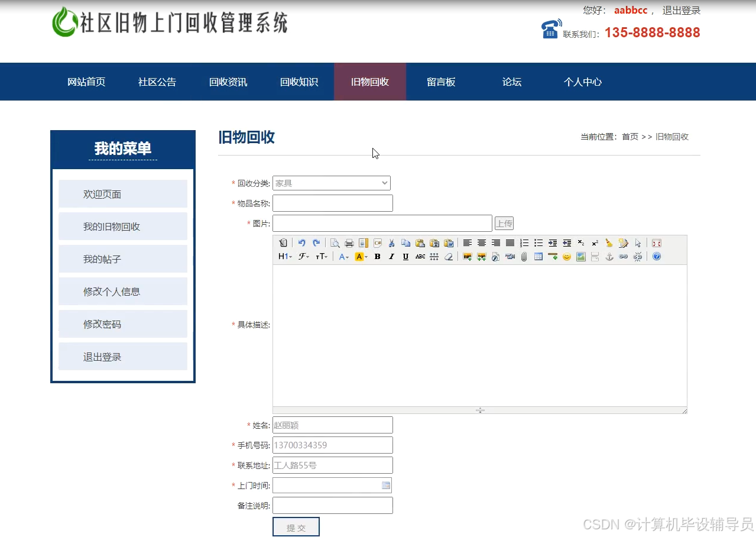This screenshot has height=537, width=756.
Task: Open 我的旧物回收 in sidebar menu
Action: (123, 227)
